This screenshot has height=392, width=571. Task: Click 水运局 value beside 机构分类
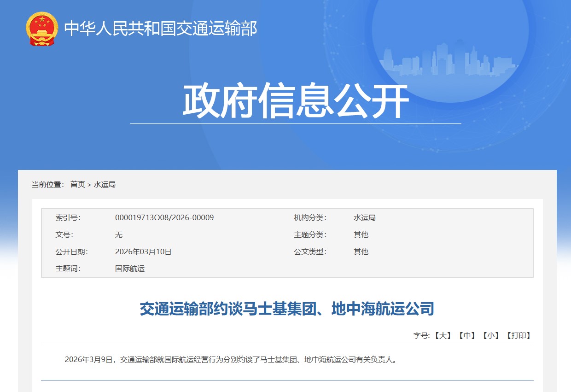point(364,217)
